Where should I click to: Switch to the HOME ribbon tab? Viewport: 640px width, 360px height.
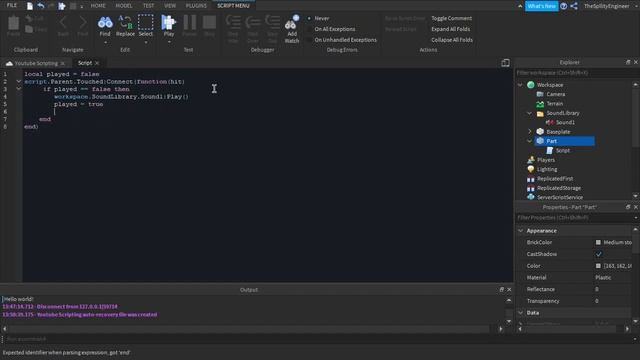98,6
